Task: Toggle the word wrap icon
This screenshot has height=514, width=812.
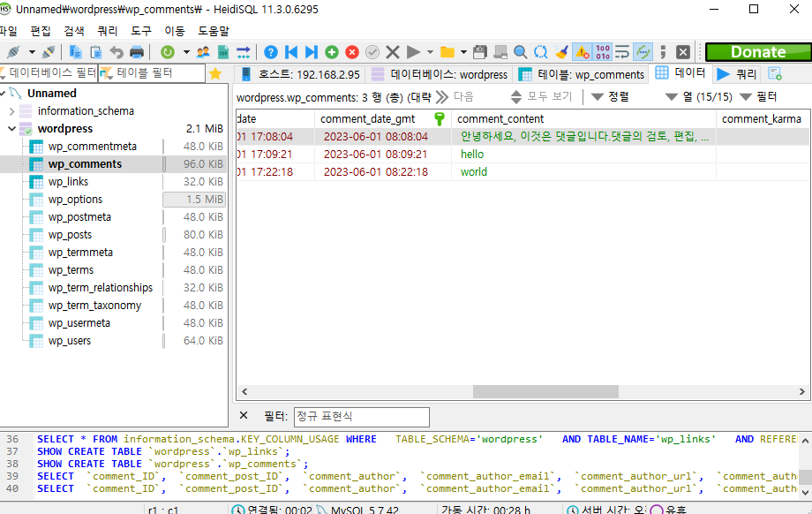Action: pyautogui.click(x=622, y=52)
